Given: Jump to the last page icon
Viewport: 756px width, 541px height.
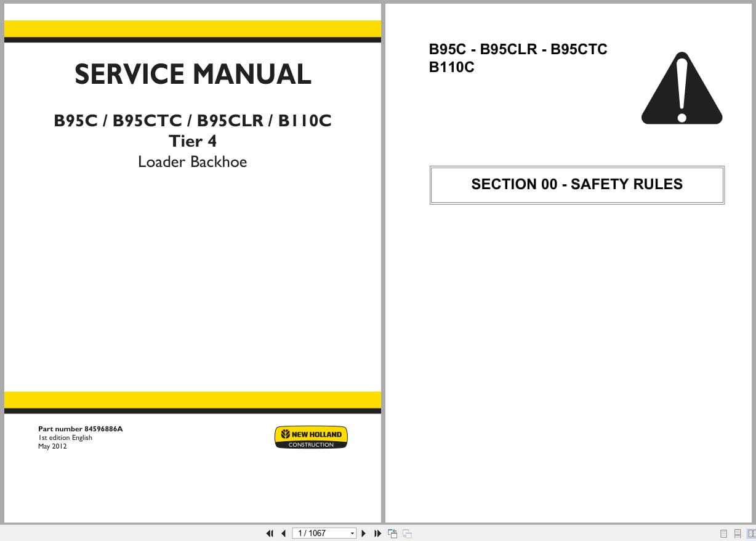Looking at the screenshot, I should pyautogui.click(x=377, y=533).
